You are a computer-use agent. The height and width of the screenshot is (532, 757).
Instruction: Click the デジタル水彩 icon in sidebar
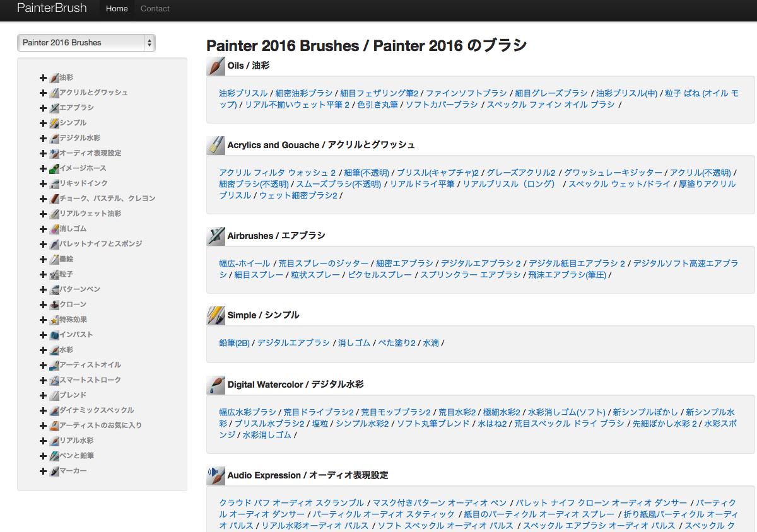[x=54, y=138]
